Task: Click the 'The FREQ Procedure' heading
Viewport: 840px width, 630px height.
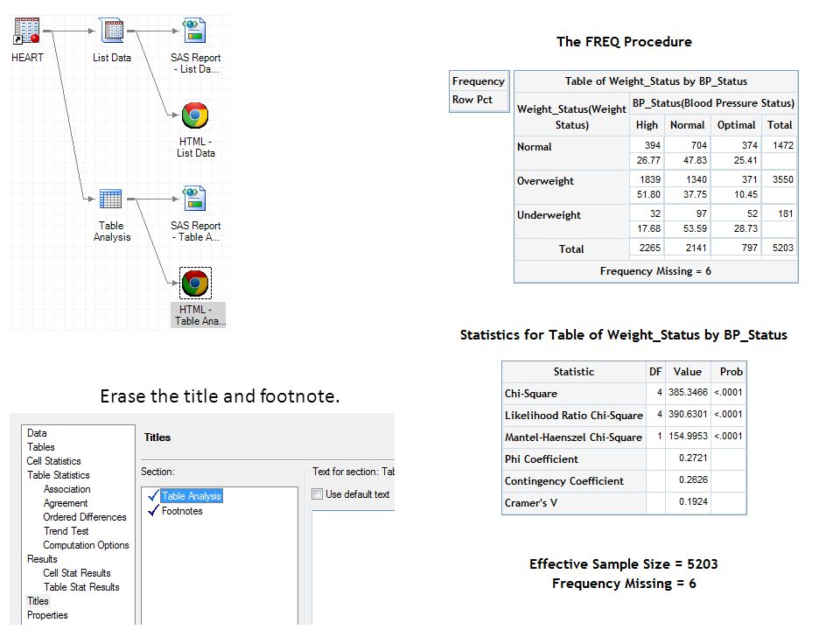Action: click(624, 41)
